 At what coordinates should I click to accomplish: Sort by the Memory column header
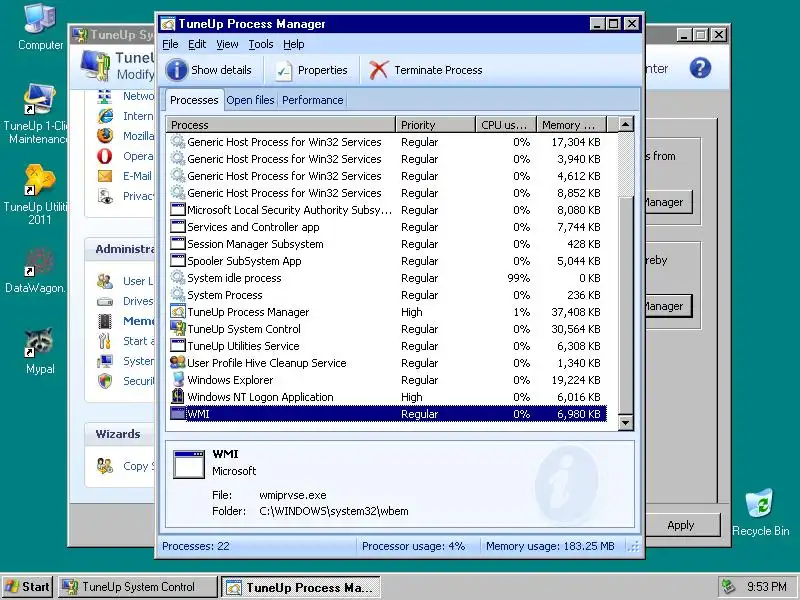click(x=571, y=124)
